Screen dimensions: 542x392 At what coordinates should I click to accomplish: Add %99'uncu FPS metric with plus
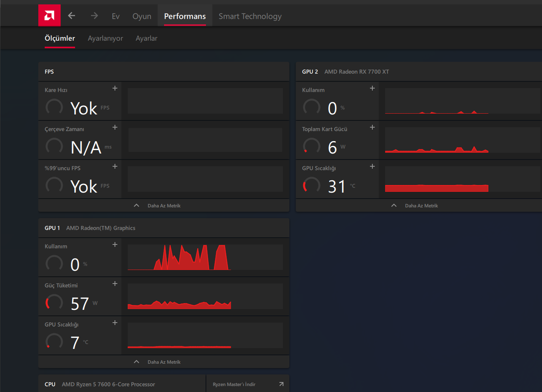pos(115,166)
